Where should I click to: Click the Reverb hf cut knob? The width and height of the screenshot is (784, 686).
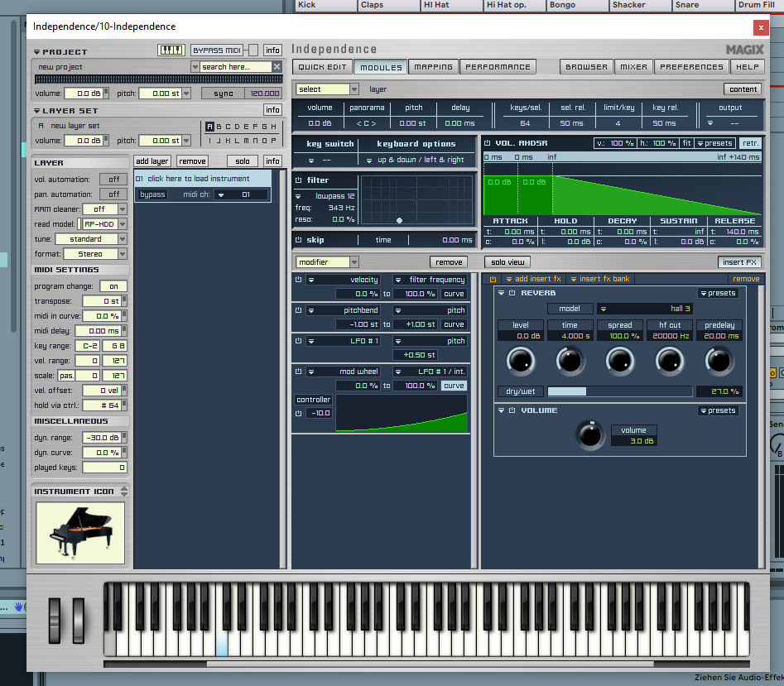(x=670, y=362)
